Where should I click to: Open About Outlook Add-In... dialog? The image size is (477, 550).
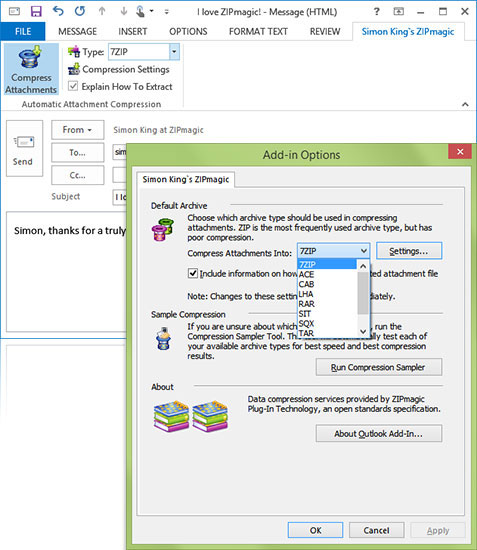click(x=379, y=434)
